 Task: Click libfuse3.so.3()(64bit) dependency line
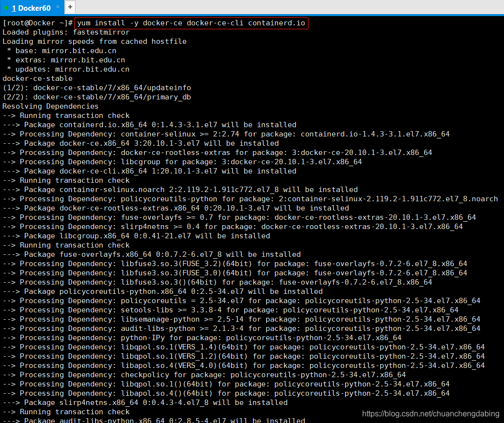[217, 282]
